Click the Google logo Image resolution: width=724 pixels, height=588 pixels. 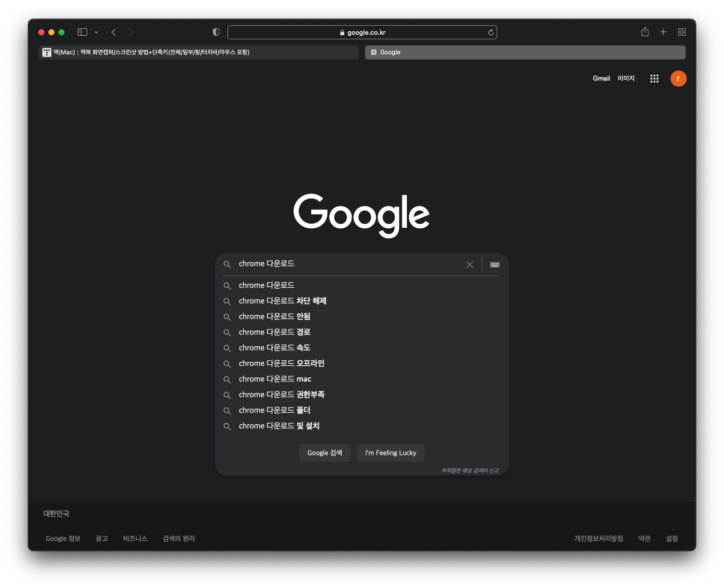click(x=361, y=215)
